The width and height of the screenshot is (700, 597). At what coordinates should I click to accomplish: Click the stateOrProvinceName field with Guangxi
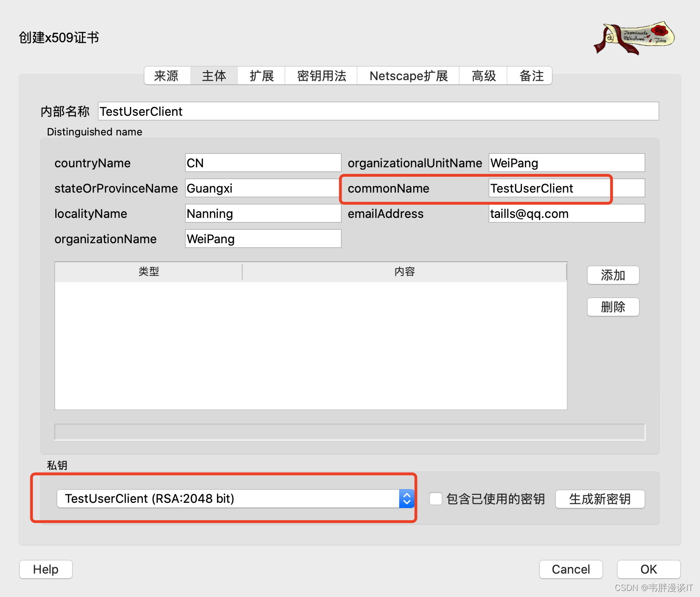pos(263,188)
